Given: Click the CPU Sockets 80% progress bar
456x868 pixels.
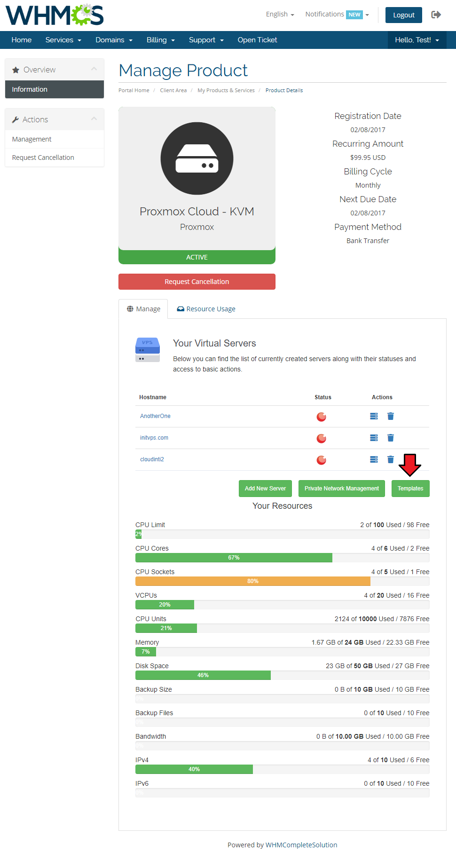Looking at the screenshot, I should (253, 581).
